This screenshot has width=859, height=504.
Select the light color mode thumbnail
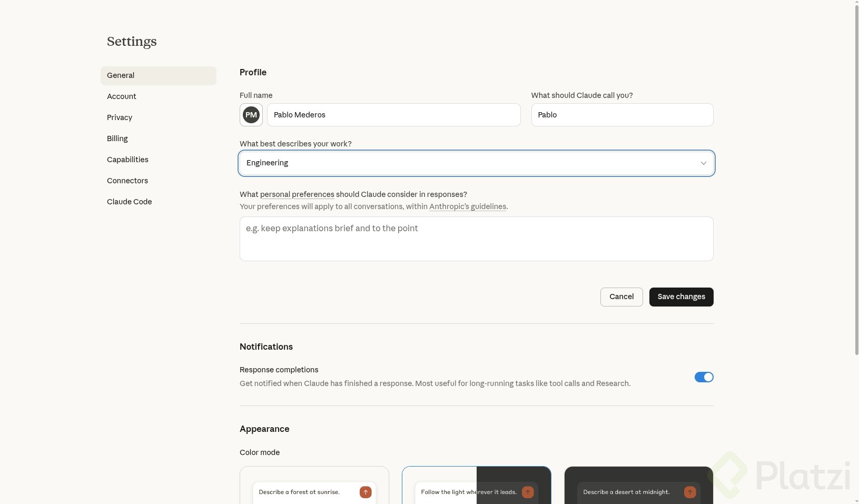coord(314,486)
